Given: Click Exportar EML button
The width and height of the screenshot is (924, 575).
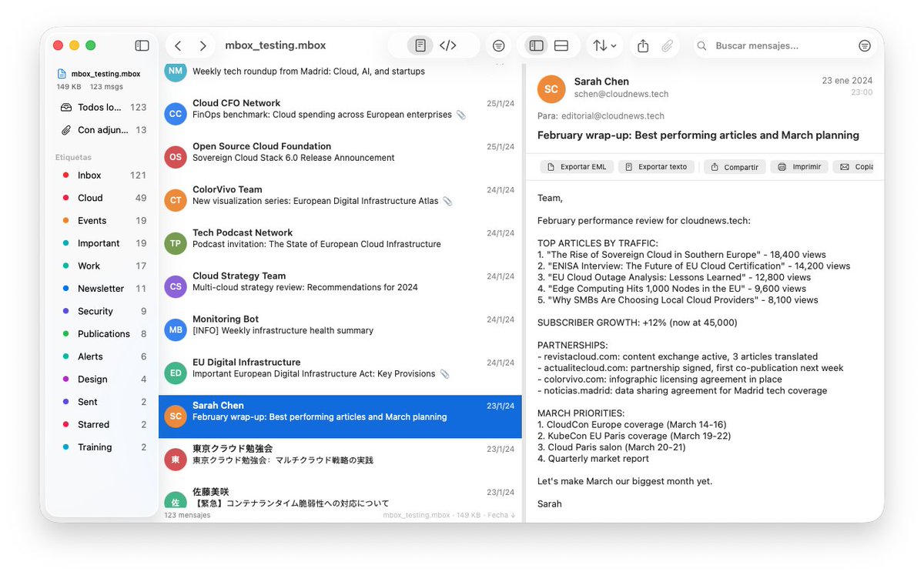Looking at the screenshot, I should coord(576,167).
